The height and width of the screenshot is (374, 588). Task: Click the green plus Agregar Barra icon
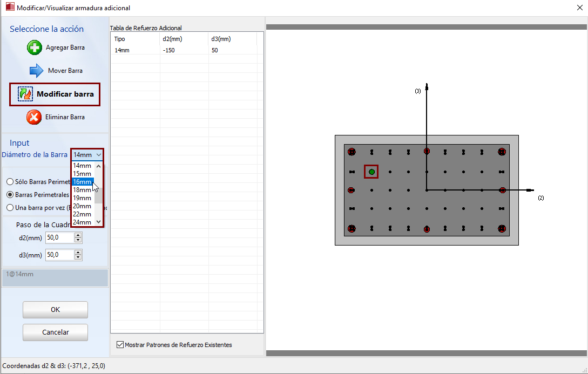pyautogui.click(x=35, y=47)
